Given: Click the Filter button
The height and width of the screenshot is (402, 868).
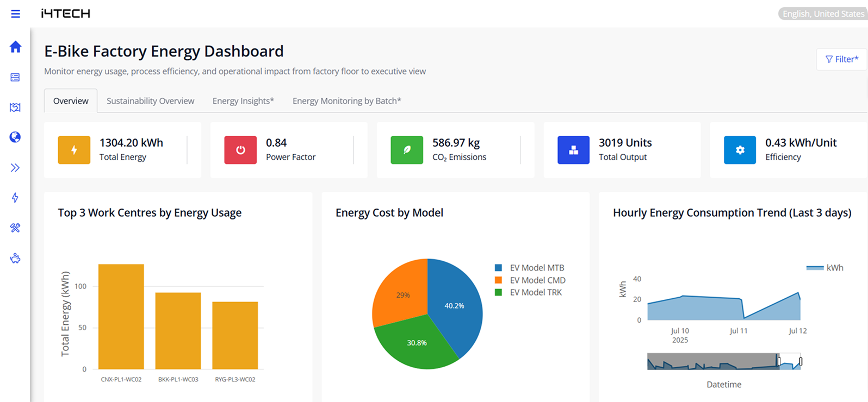Looking at the screenshot, I should click(x=841, y=59).
